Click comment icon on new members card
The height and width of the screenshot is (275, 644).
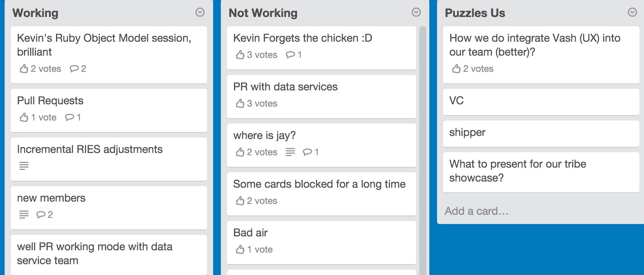pyautogui.click(x=41, y=215)
